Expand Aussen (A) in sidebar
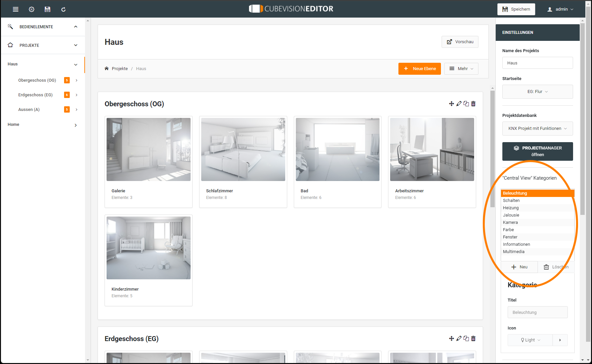The height and width of the screenshot is (364, 592). 76,110
